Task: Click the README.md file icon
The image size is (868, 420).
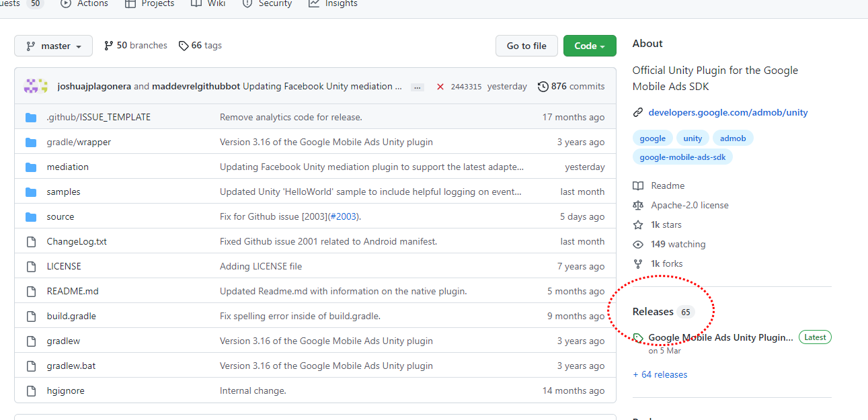Action: tap(31, 292)
